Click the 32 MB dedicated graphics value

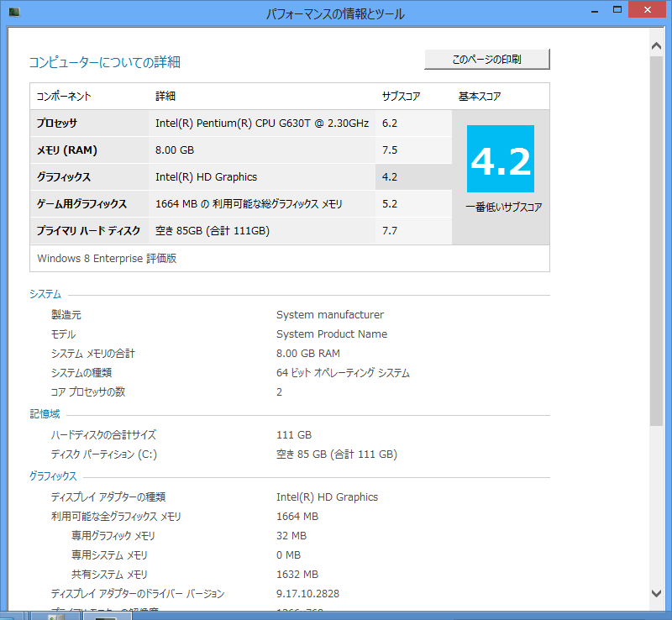click(x=291, y=535)
